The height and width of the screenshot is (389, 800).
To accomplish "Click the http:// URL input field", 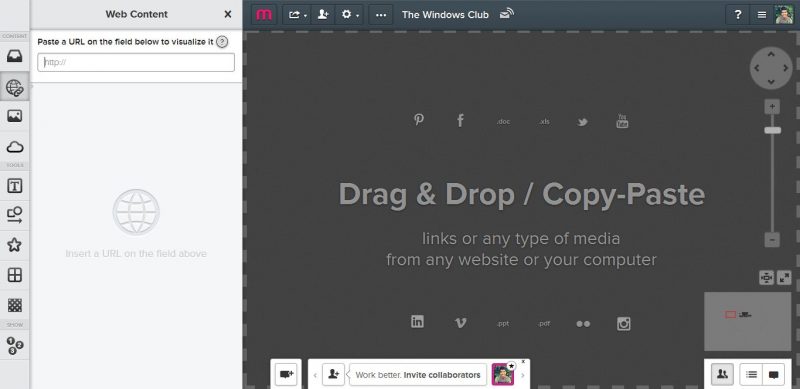I will point(136,62).
